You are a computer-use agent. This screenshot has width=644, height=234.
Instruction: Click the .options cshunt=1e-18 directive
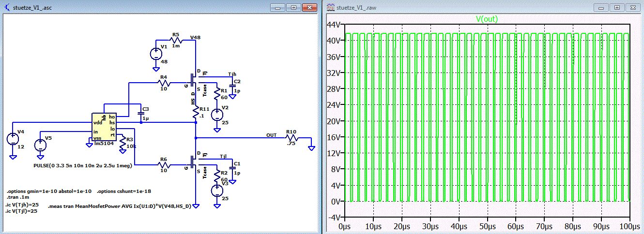(x=123, y=191)
